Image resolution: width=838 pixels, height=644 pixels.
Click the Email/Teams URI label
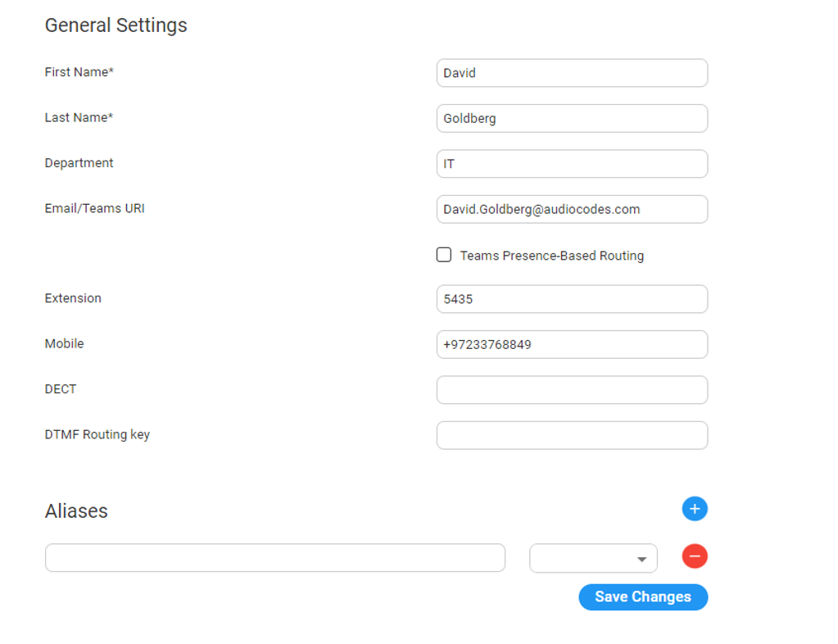pos(94,208)
